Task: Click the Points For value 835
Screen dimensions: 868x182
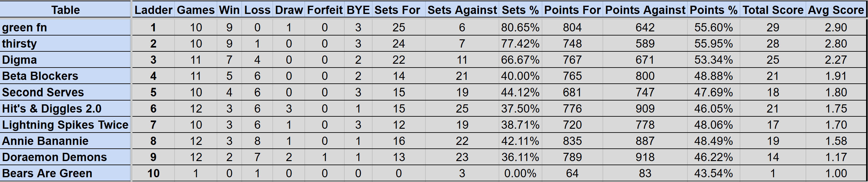Action: (572, 141)
